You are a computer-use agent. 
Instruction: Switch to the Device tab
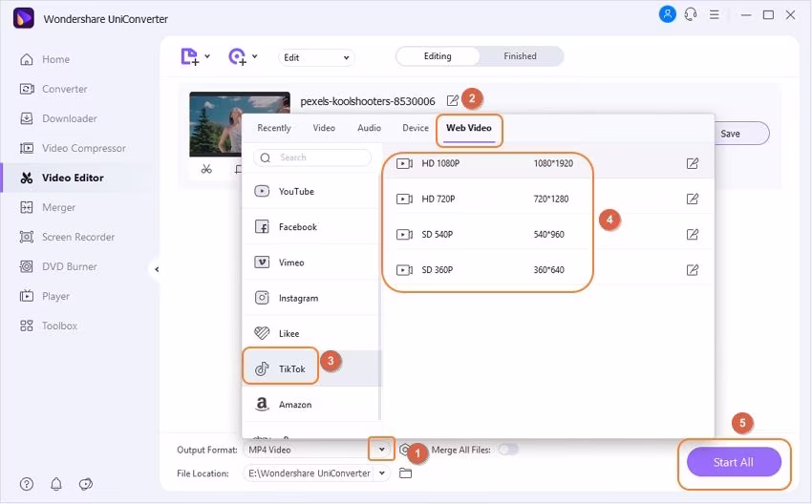click(x=416, y=128)
